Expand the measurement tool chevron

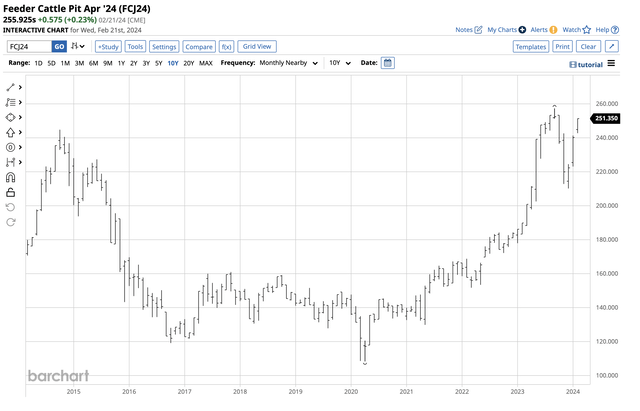20,162
